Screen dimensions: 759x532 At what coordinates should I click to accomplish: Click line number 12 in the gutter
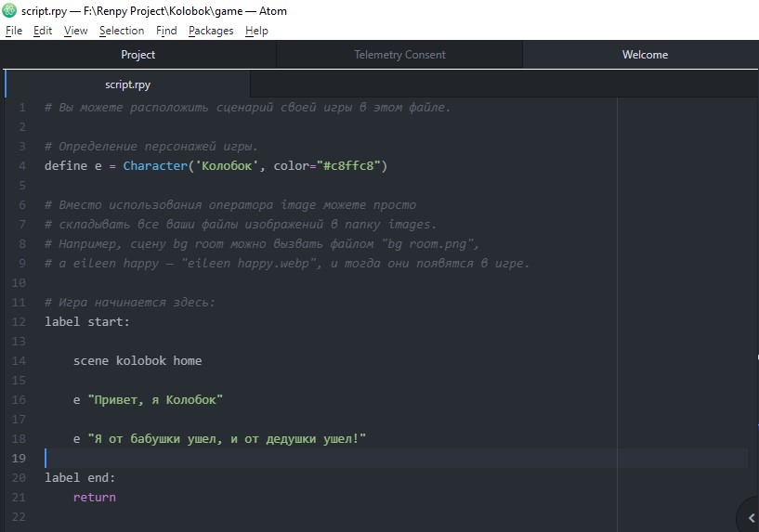pos(20,322)
